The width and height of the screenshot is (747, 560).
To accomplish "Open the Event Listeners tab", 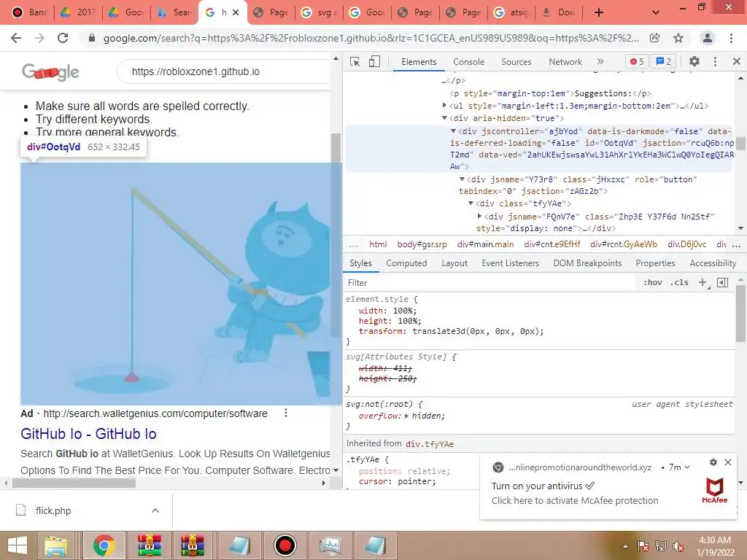I will pos(510,263).
